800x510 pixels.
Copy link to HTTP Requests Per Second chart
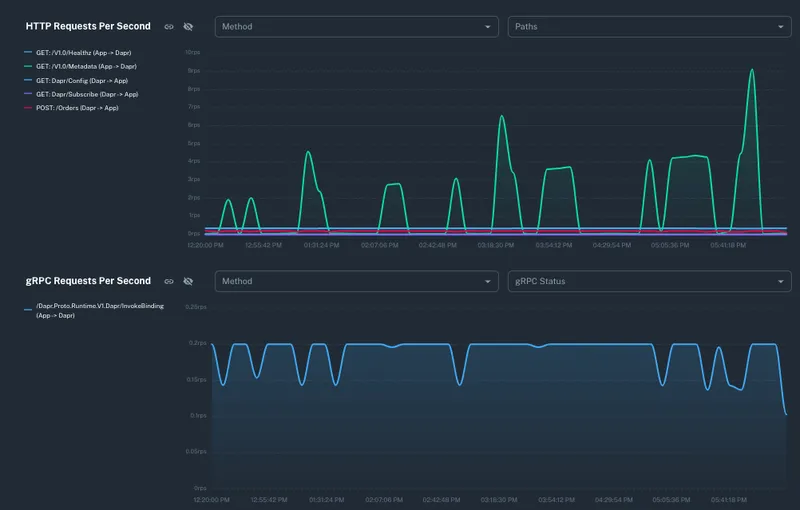[169, 27]
